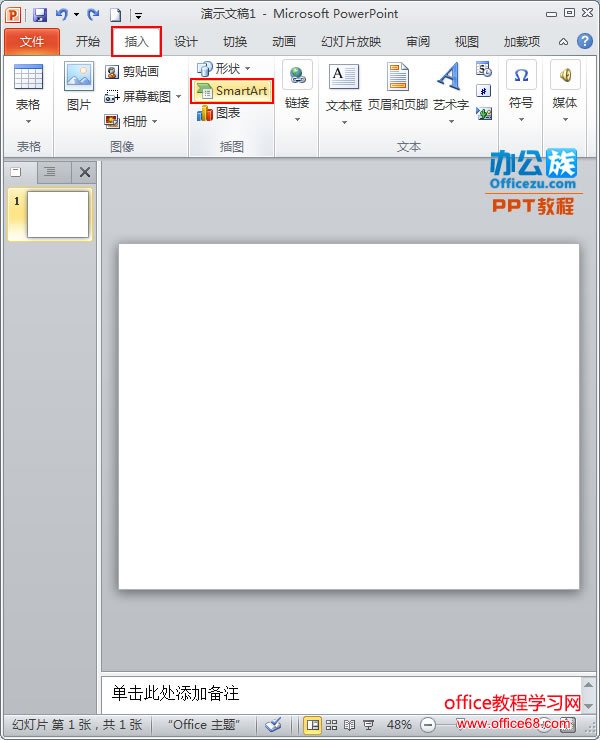Click the 相册 (Photo Album) button
Viewport: 600px width, 740px height.
(126, 122)
